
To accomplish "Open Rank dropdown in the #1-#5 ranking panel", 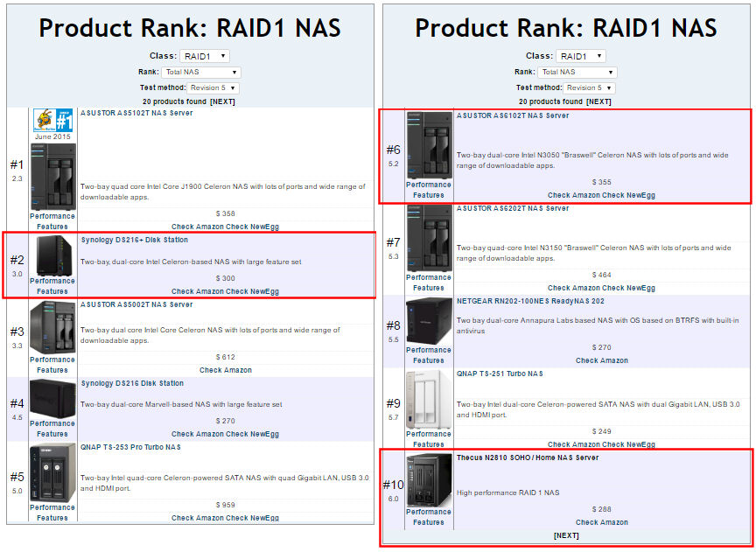I will pos(200,73).
